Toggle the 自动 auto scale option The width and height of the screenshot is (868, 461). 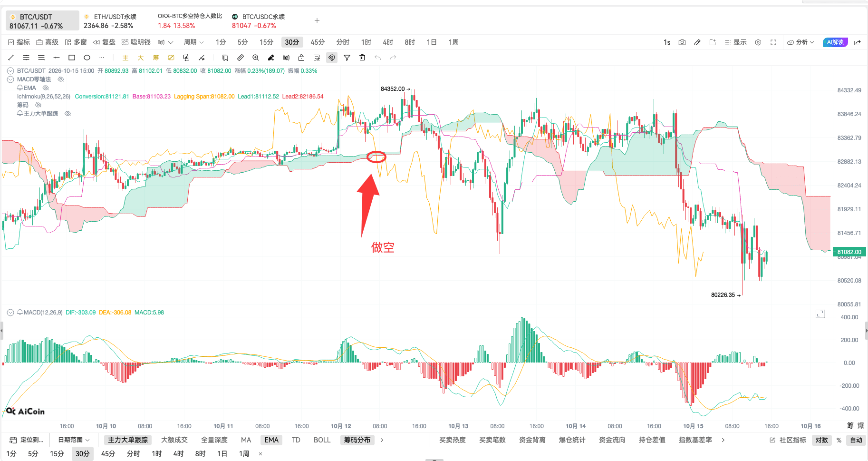click(x=856, y=440)
